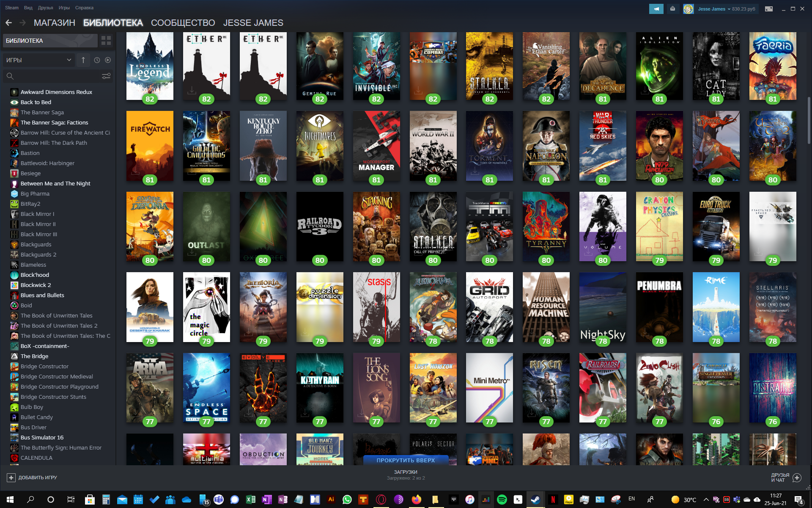Open Adobe Illustrator from the taskbar

331,500
